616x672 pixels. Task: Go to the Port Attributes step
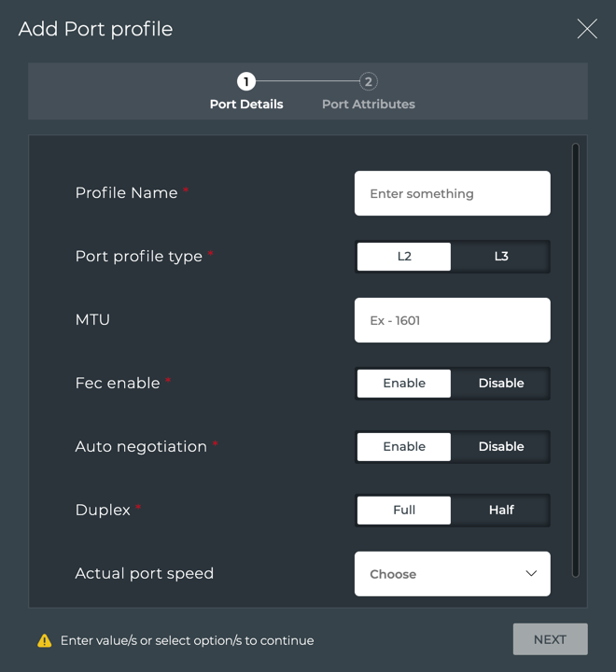(x=369, y=105)
